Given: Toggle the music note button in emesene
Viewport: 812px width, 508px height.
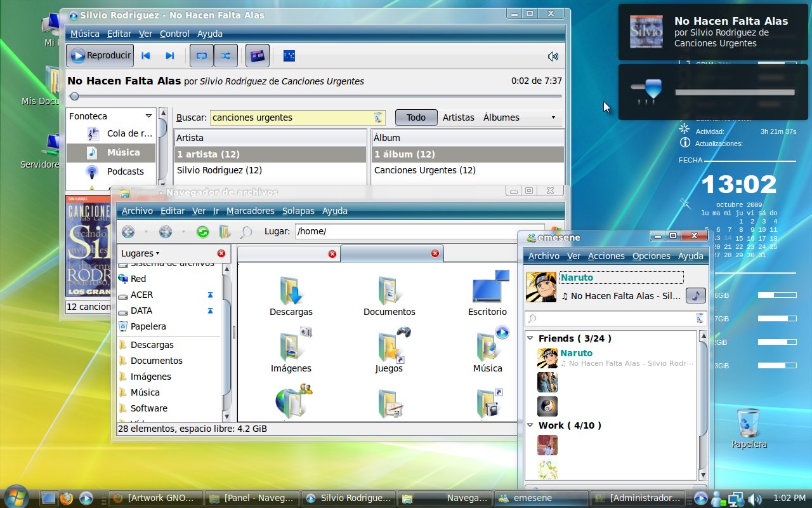Looking at the screenshot, I should (696, 296).
